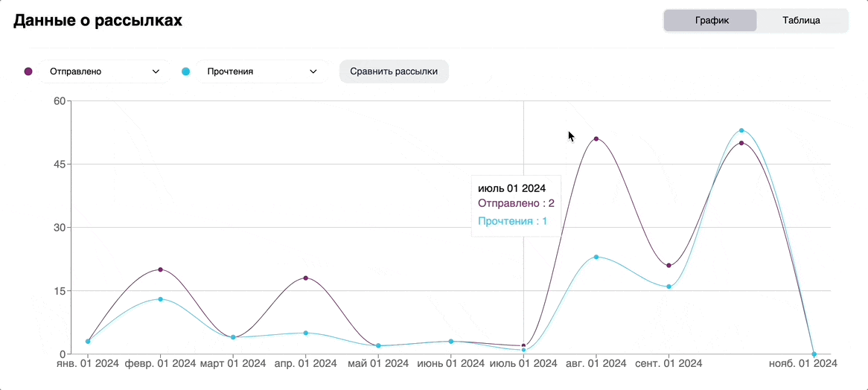Click the Прочтения point at сент. 01 2024
The width and height of the screenshot is (868, 390).
click(668, 287)
